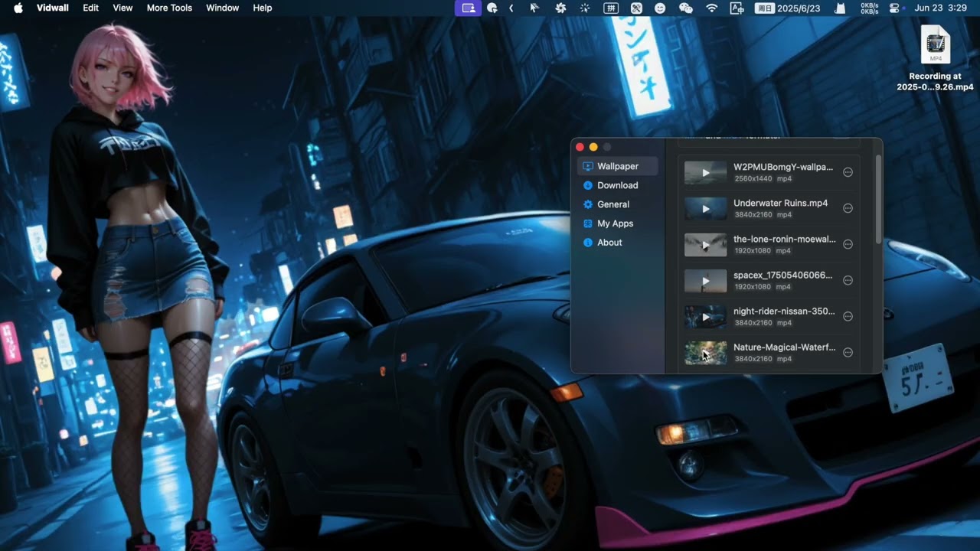The image size is (980, 551).
Task: Open the Apple menu
Action: click(x=18, y=8)
